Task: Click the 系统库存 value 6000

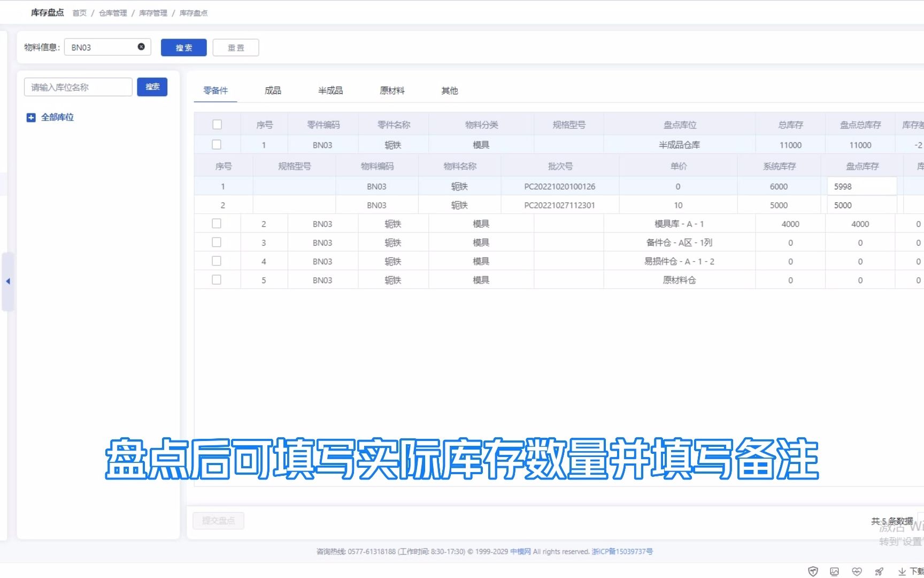Action: pyautogui.click(x=779, y=186)
